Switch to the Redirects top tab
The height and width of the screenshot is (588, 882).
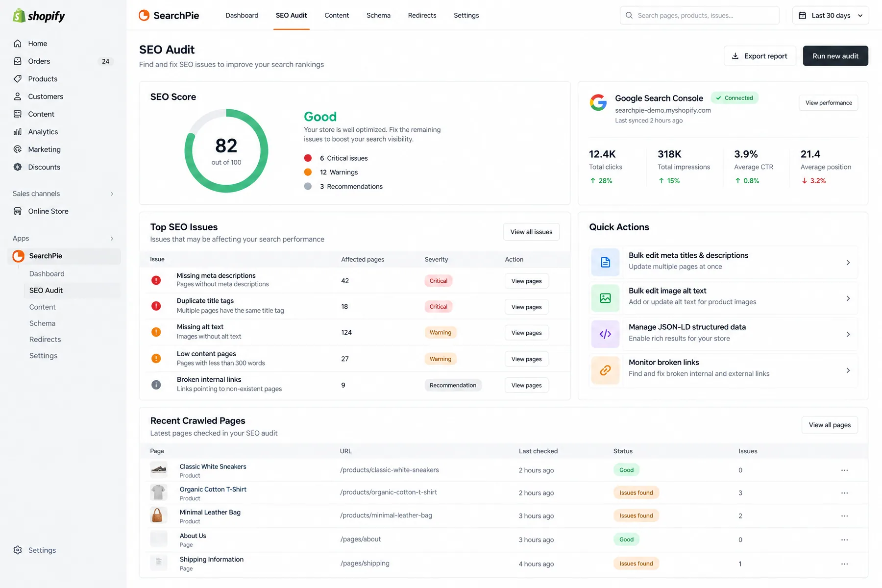tap(422, 15)
